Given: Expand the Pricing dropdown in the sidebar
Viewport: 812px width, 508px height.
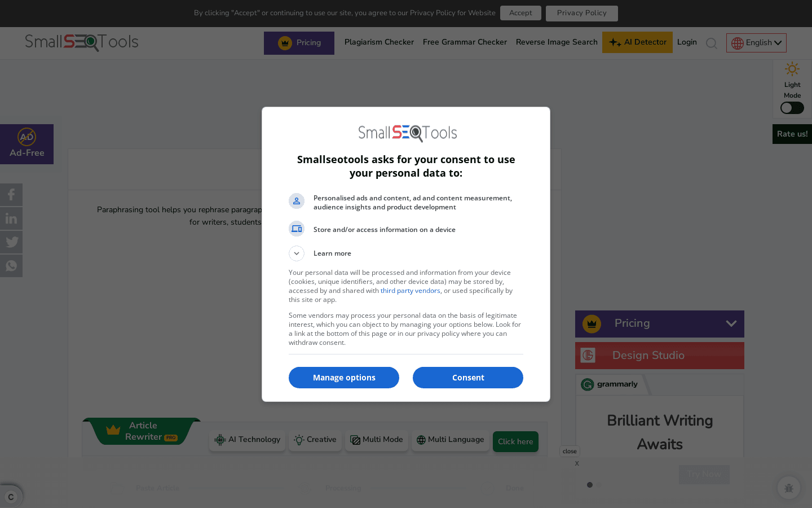Looking at the screenshot, I should point(731,323).
